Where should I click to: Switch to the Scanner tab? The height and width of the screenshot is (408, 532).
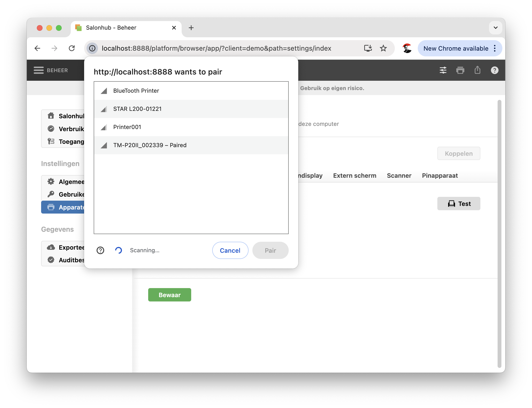pyautogui.click(x=399, y=176)
